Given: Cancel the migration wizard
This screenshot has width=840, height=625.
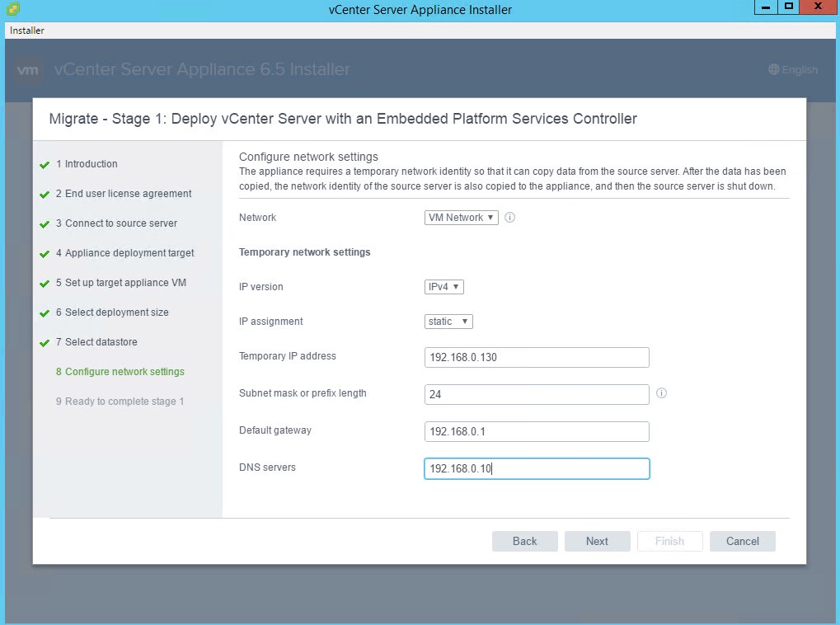Looking at the screenshot, I should (742, 541).
